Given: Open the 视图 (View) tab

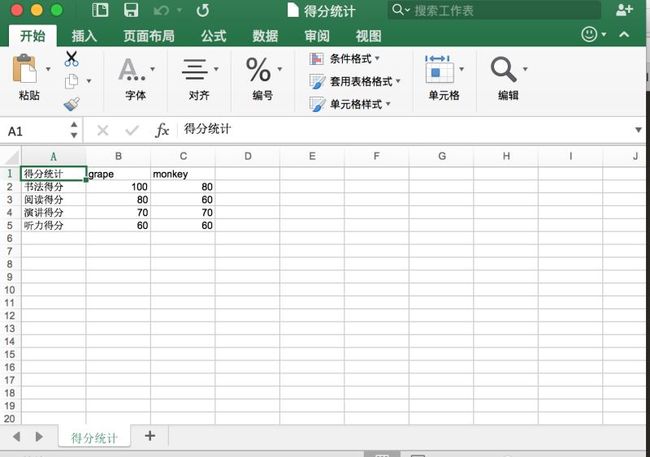Looking at the screenshot, I should [x=368, y=36].
